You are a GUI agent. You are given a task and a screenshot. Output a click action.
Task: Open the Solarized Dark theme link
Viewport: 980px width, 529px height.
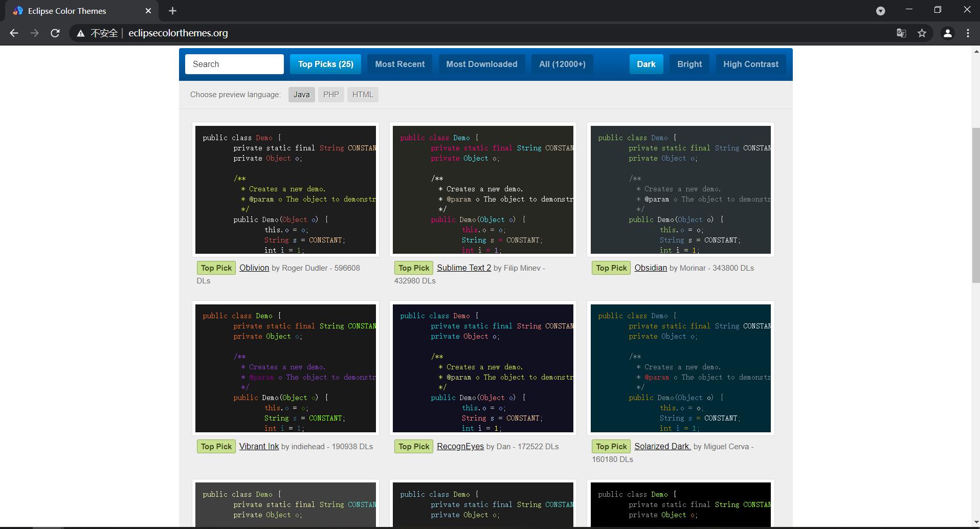click(662, 447)
